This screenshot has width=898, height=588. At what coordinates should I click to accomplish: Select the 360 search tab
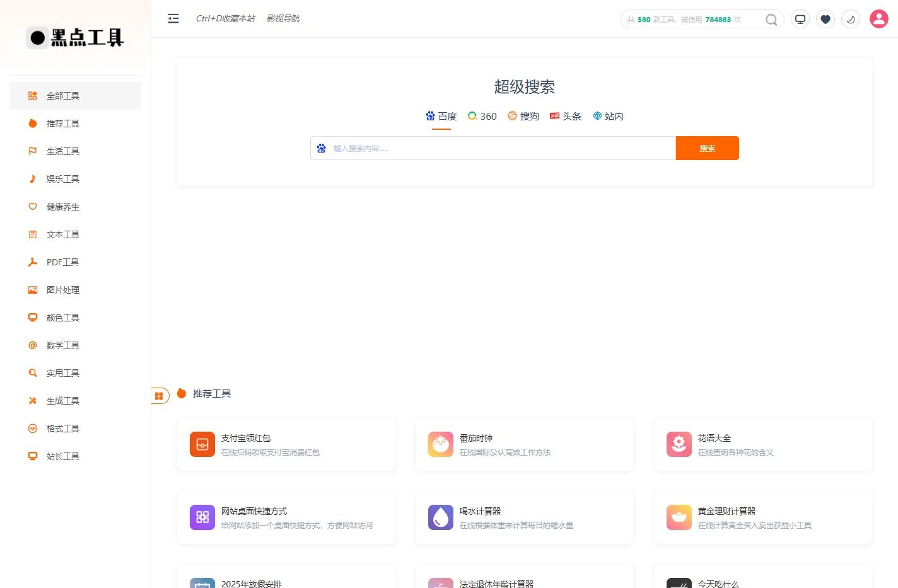point(482,117)
